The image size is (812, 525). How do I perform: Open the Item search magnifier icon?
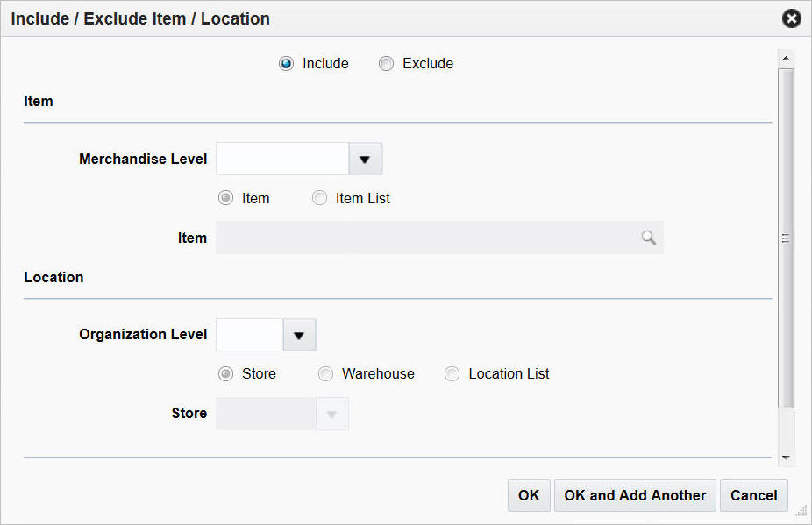(x=648, y=237)
